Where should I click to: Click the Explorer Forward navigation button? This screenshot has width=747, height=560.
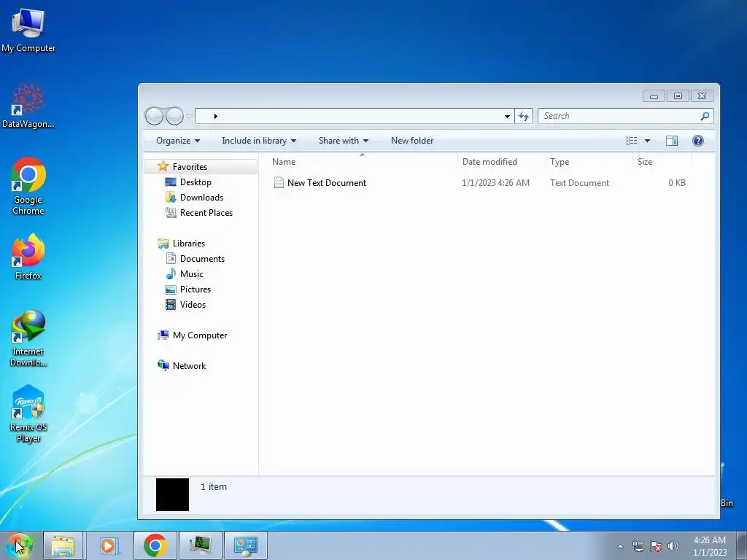pos(174,116)
